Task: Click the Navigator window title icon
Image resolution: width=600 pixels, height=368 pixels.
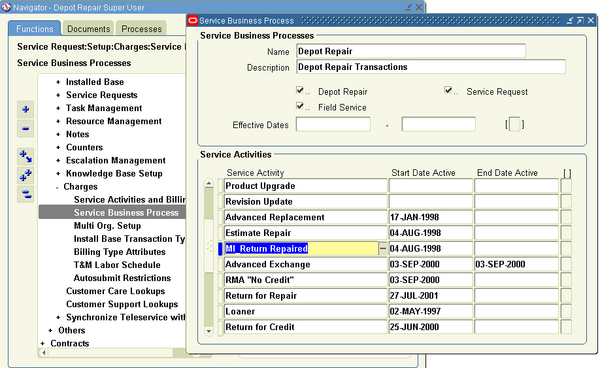Action: [x=6, y=7]
